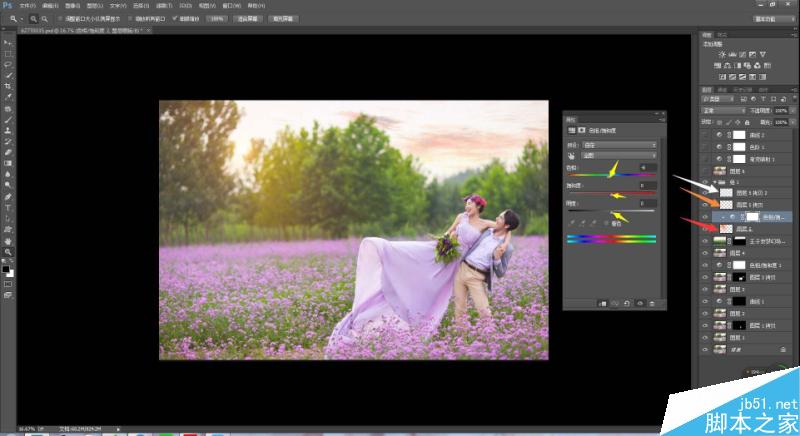Image resolution: width=800 pixels, height=436 pixels.
Task: Click the Zoom Out mode icon in options bar
Action: [x=45, y=19]
